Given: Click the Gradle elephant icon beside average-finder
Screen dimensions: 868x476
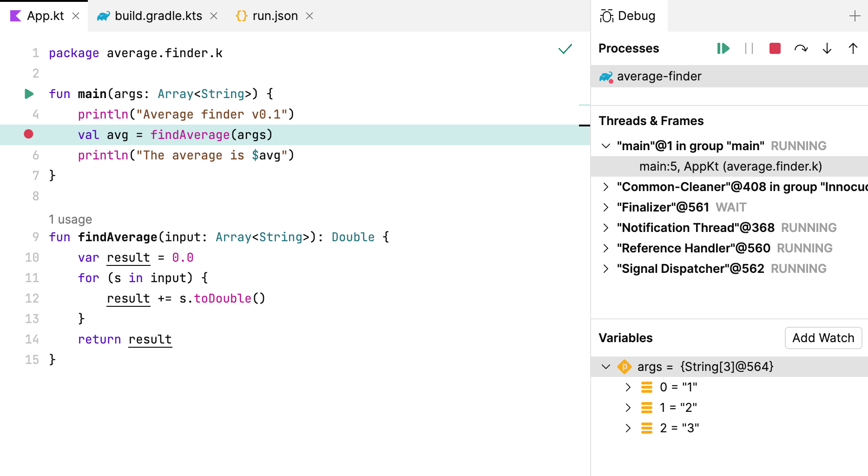Looking at the screenshot, I should tap(605, 76).
